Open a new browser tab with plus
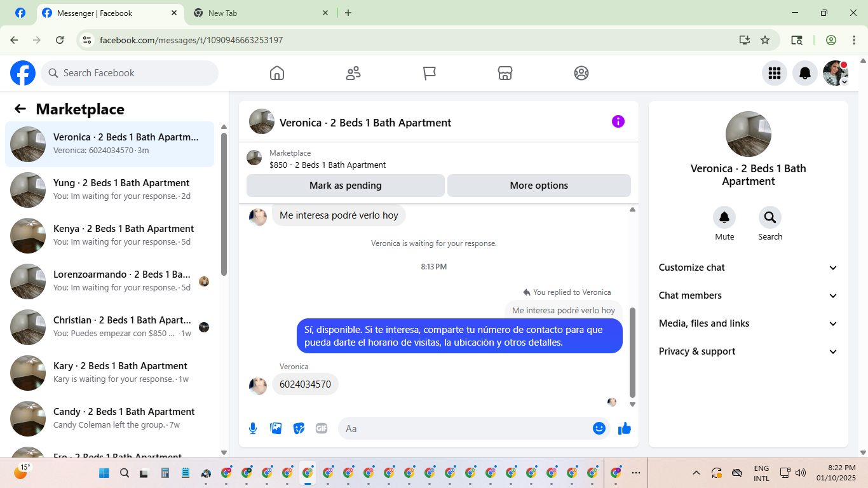Screen dimensions: 868x488 pos(348,13)
